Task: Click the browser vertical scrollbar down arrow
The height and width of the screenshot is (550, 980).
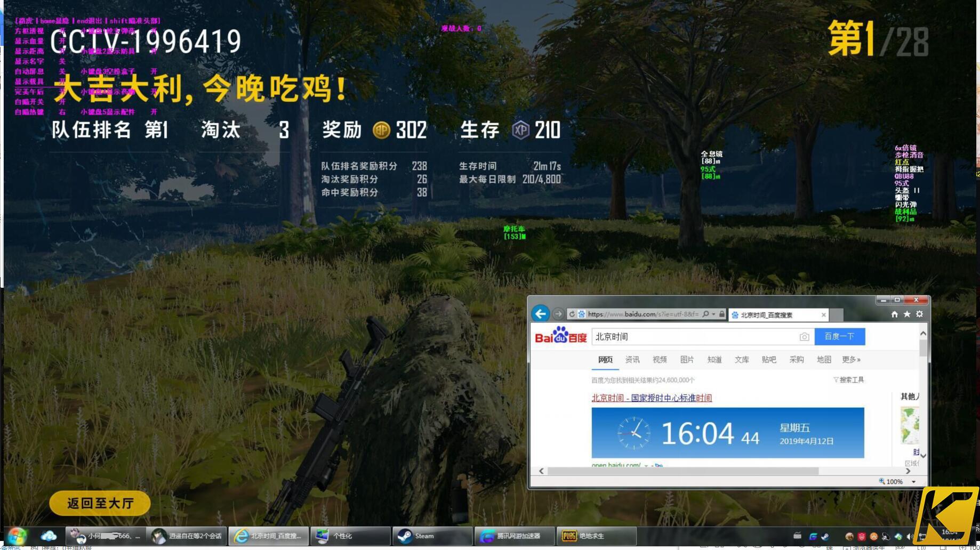Action: click(923, 456)
